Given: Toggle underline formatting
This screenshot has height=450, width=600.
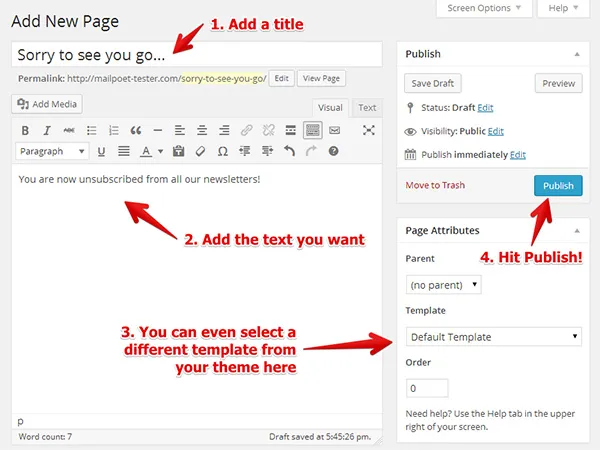Looking at the screenshot, I should [x=102, y=152].
